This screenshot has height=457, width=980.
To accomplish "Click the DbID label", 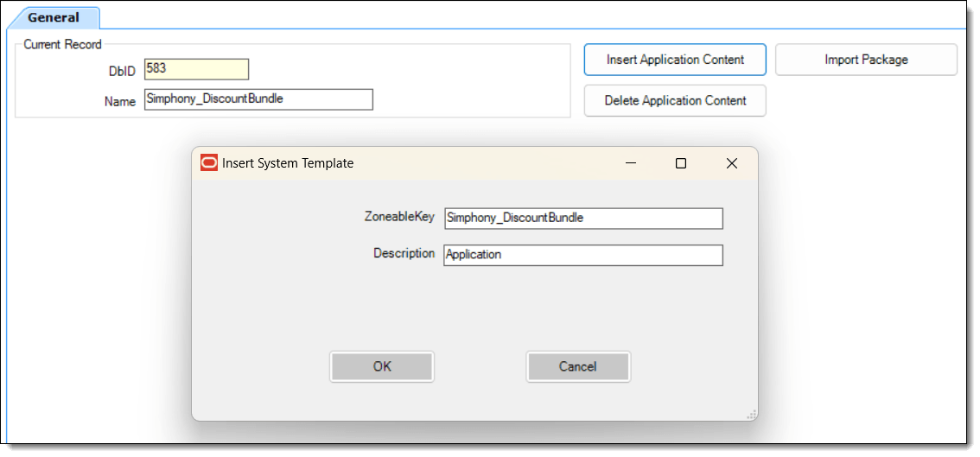I will point(123,71).
